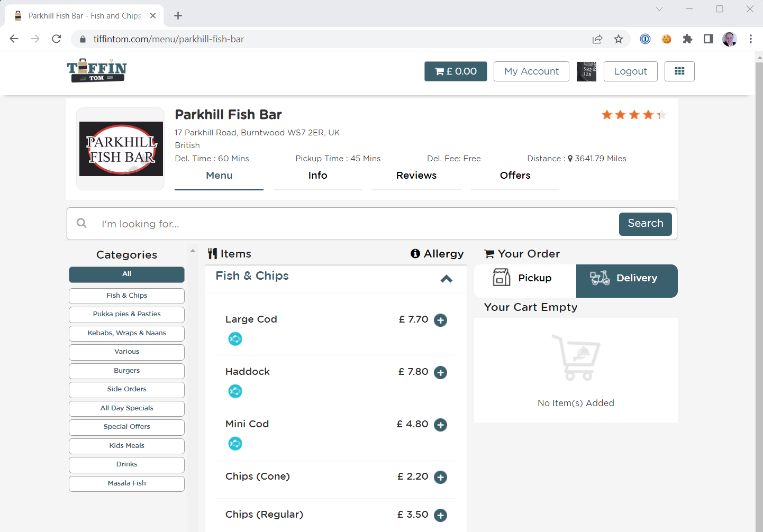Add Chips (Cone) to the order
The width and height of the screenshot is (763, 532).
pos(440,477)
